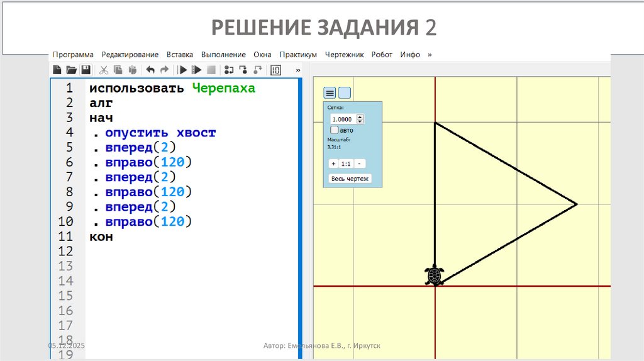Viewport: 644px width, 361px height.
Task: Enable the авто grid checkbox
Action: 335,130
